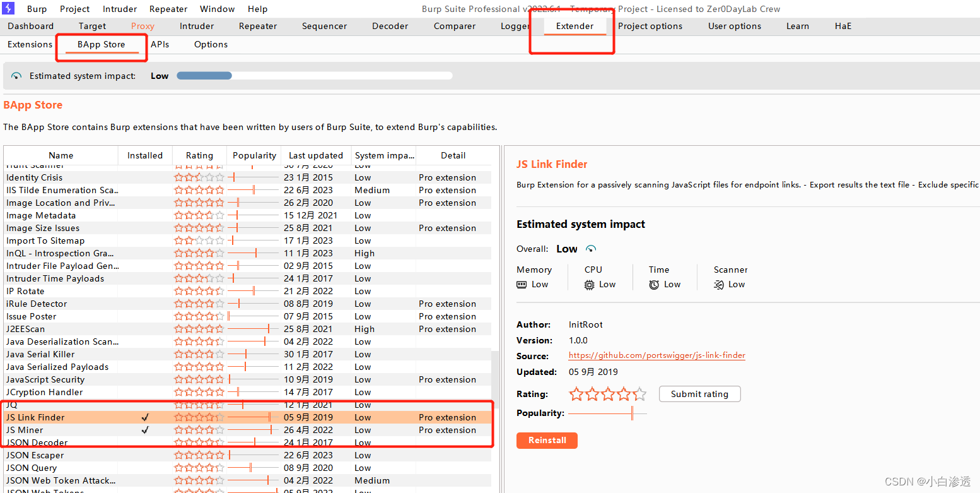Sort the table by Installed column
Viewport: 980px width, 493px height.
click(145, 155)
